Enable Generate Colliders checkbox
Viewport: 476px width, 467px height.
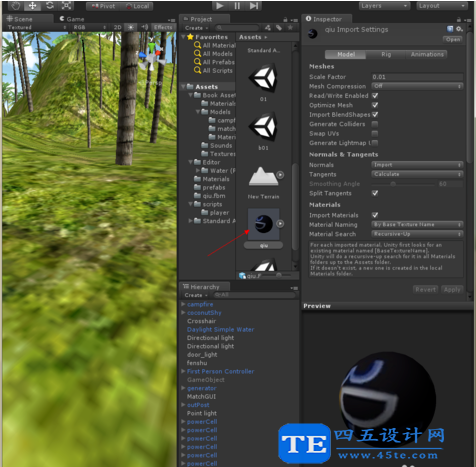[375, 124]
